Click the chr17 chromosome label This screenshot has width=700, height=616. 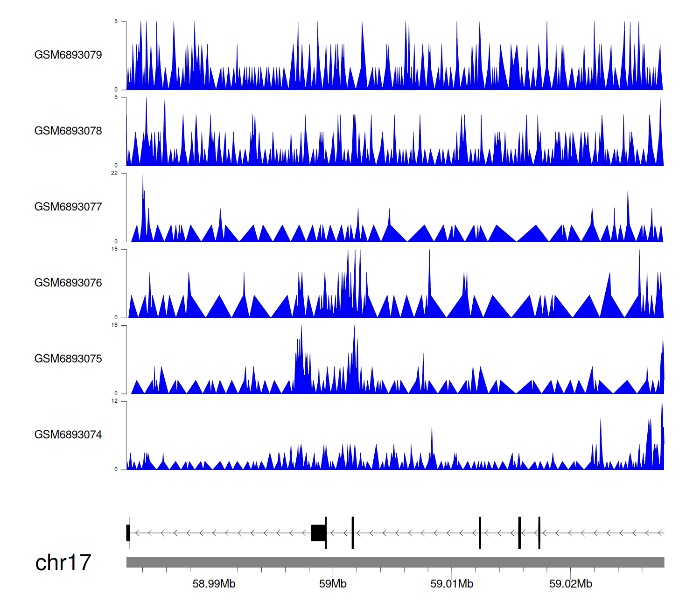click(63, 563)
